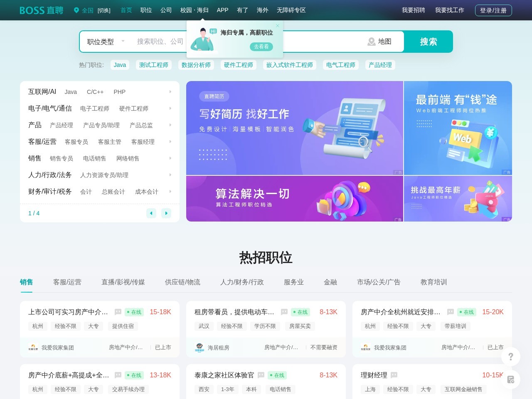The width and height of the screenshot is (532, 399).
Task: Expand the 互联网/AI category arrow
Action: pos(170,91)
